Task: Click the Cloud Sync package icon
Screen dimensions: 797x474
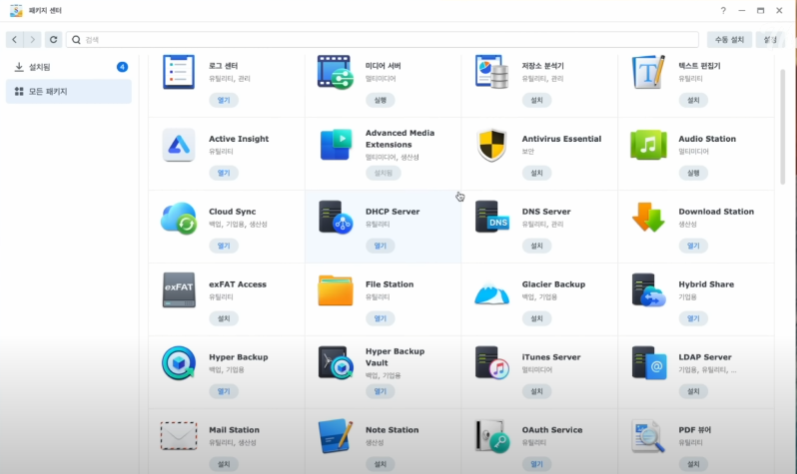Action: point(179,218)
